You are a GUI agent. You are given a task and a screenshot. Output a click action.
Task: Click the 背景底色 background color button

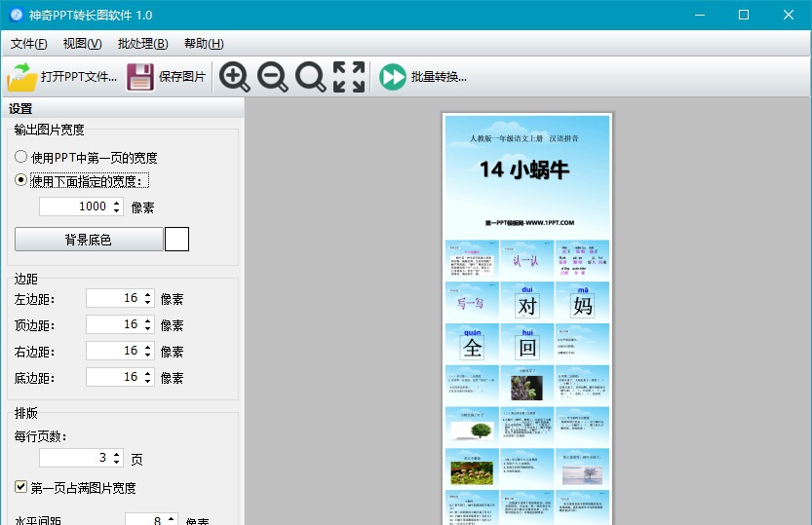pyautogui.click(x=89, y=240)
